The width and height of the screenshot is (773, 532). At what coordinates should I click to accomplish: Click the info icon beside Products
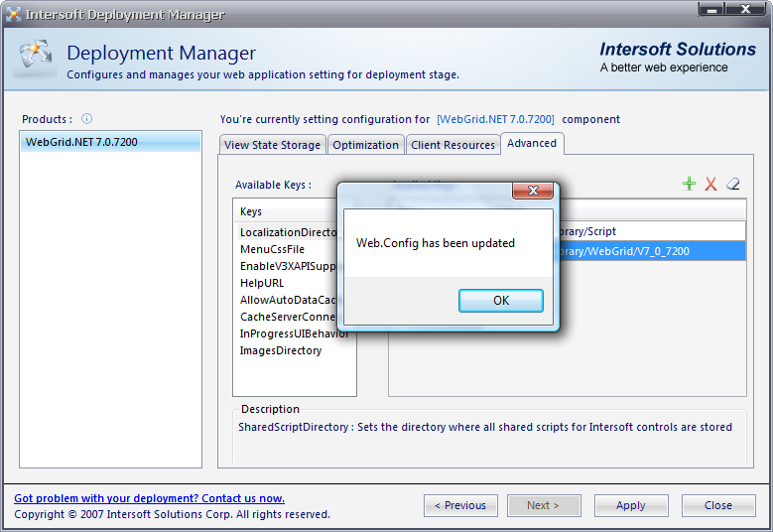(86, 119)
